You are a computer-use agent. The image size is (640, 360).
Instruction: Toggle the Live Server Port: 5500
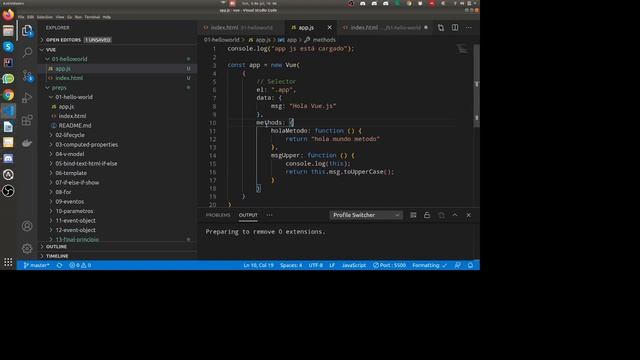coord(389,265)
